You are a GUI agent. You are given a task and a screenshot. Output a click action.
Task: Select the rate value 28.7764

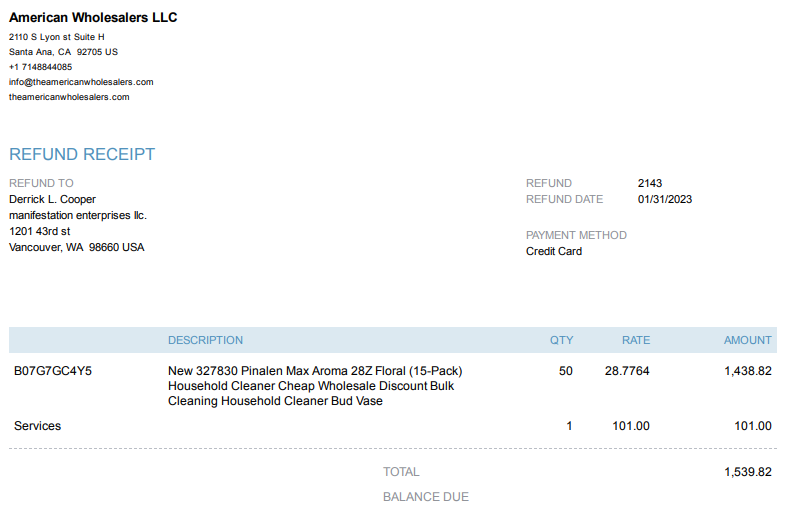627,371
